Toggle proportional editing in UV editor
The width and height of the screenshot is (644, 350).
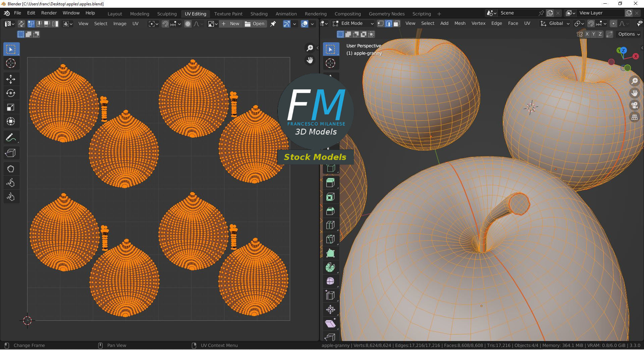tap(188, 24)
